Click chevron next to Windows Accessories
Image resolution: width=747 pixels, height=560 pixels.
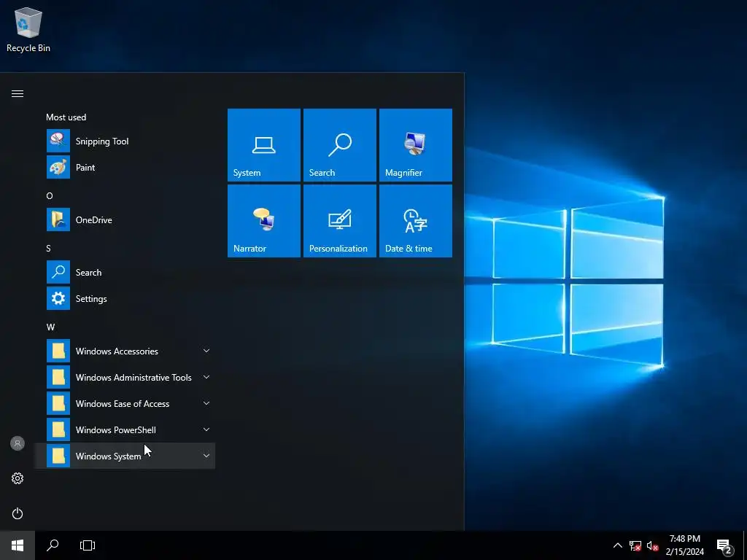206,351
